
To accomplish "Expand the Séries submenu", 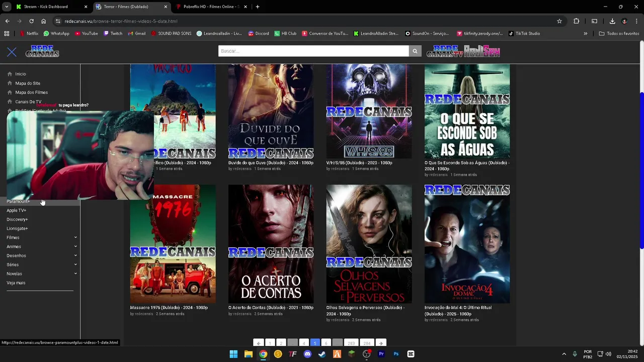I will click(75, 264).
